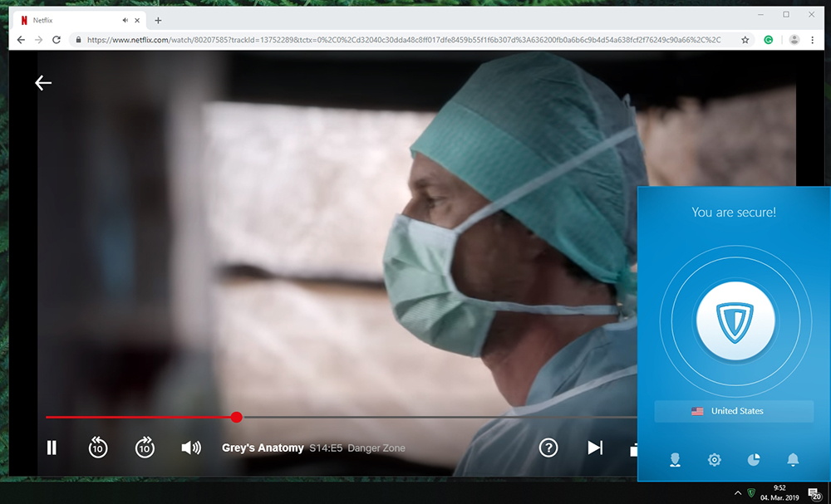The image size is (831, 504).
Task: Open the United States location selector
Action: [734, 411]
